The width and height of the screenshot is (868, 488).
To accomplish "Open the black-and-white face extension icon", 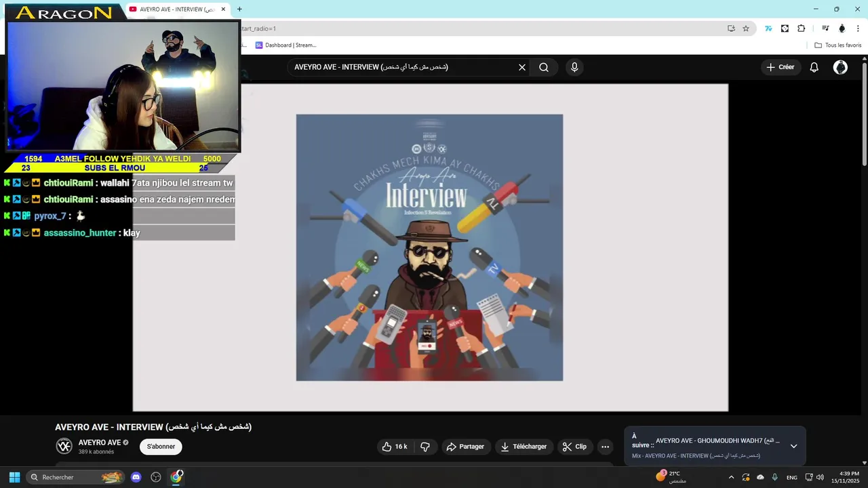I will coord(785,28).
